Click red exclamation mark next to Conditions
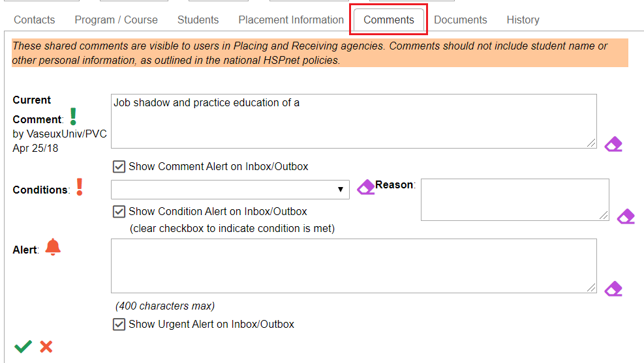Screen dimensions: 644x363 pos(80,187)
